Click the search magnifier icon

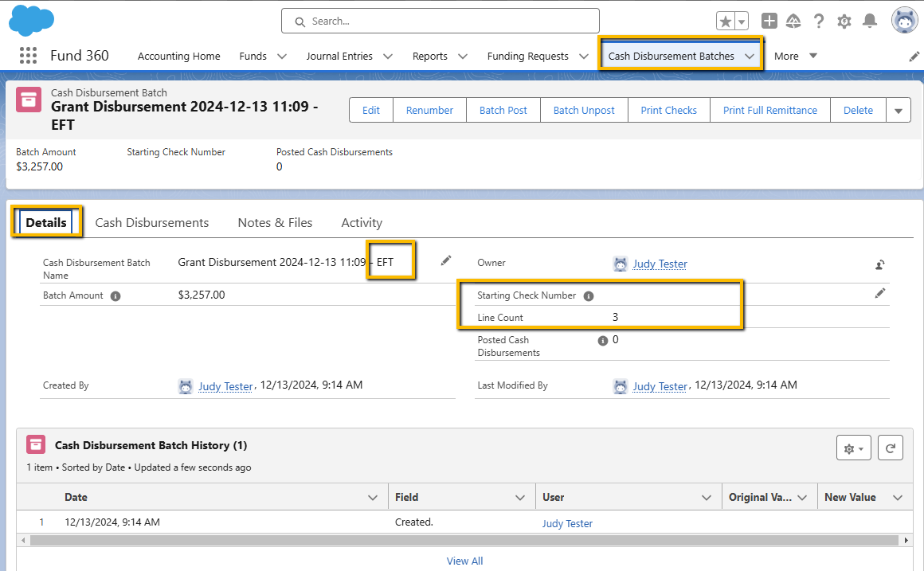(300, 22)
